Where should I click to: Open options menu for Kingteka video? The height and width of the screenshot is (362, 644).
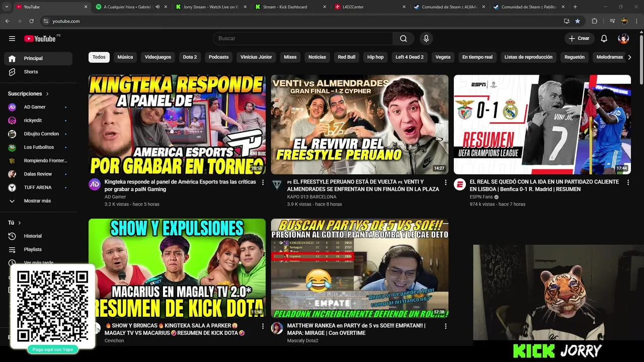[263, 183]
